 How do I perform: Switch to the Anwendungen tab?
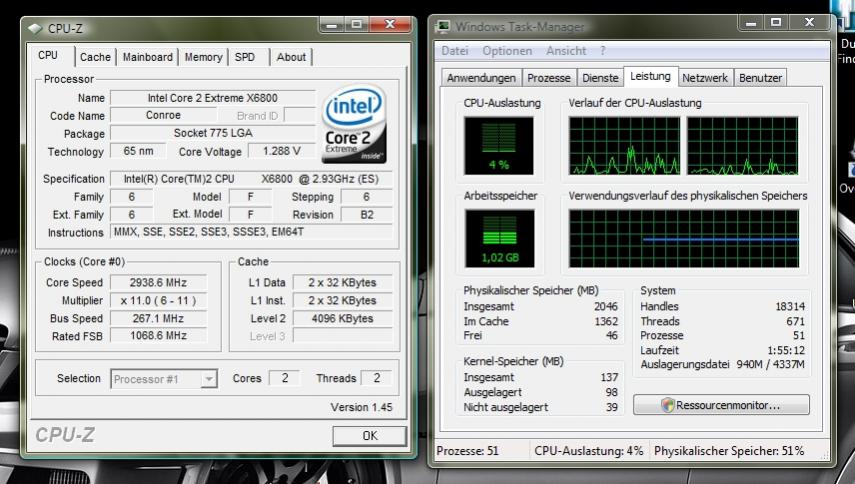click(x=481, y=78)
